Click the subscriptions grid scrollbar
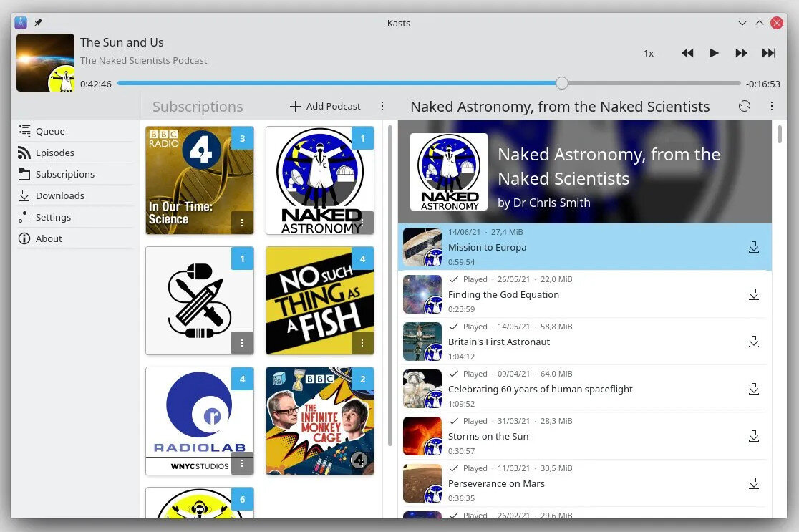Image resolution: width=799 pixels, height=532 pixels. (390, 286)
